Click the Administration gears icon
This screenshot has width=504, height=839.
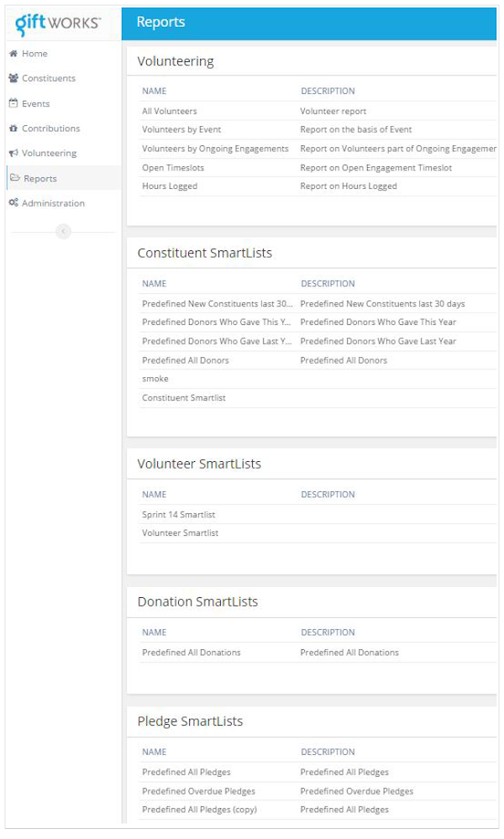click(13, 202)
